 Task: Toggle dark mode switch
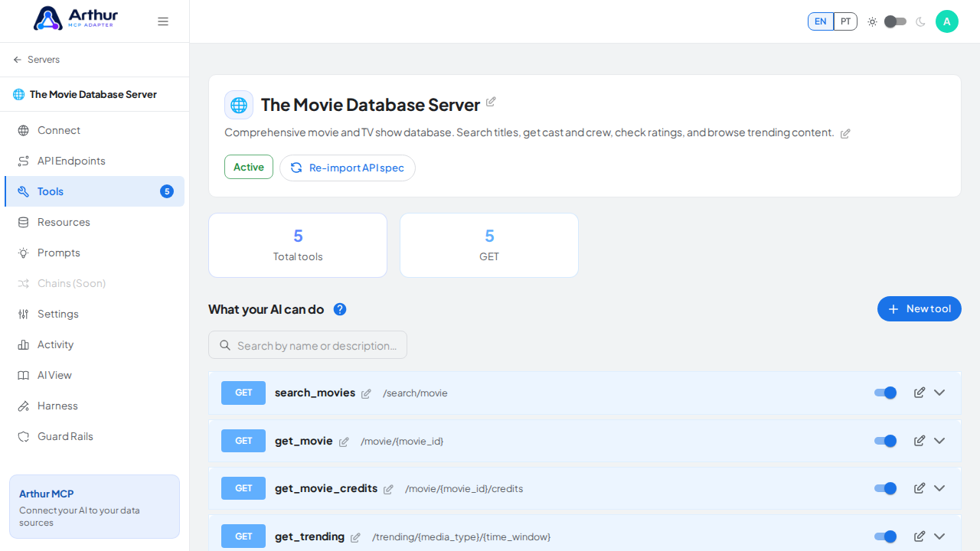tap(895, 21)
